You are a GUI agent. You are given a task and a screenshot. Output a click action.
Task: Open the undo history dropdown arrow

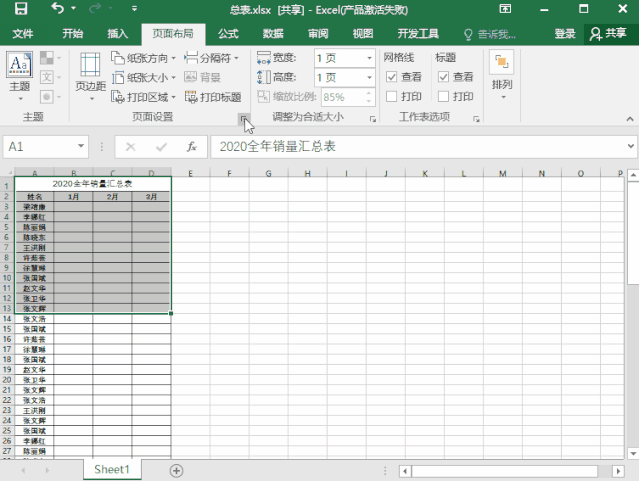click(73, 8)
